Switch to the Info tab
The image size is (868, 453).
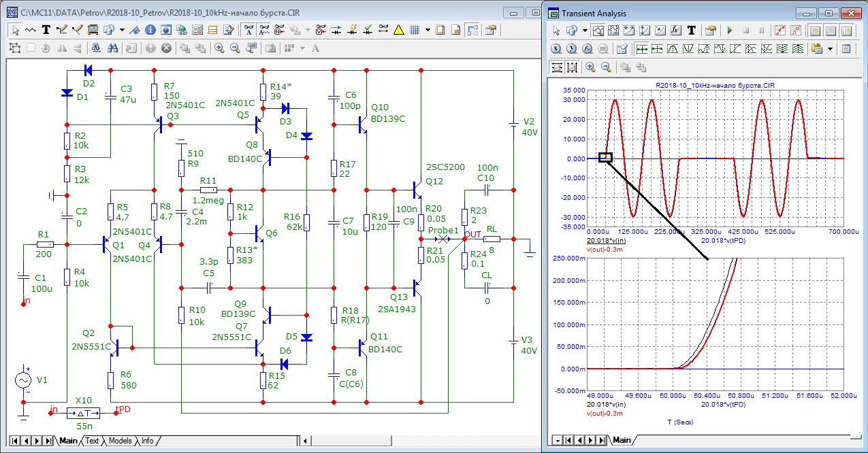(x=147, y=441)
